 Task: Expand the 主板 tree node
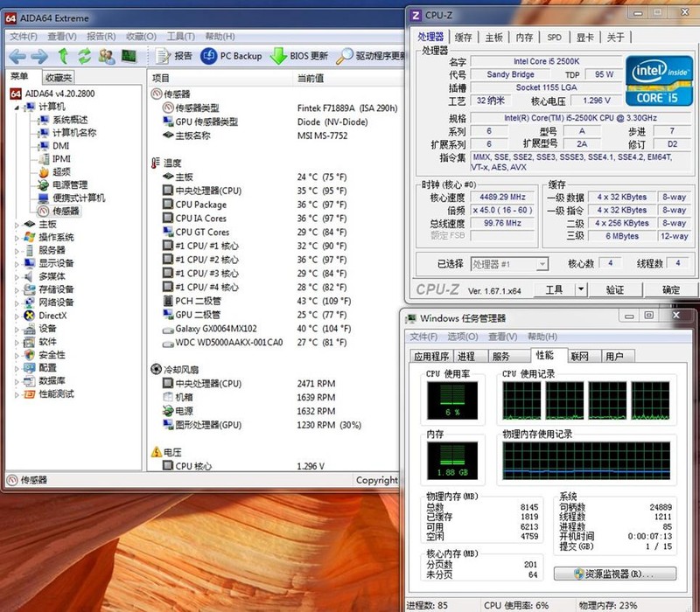pos(17,225)
